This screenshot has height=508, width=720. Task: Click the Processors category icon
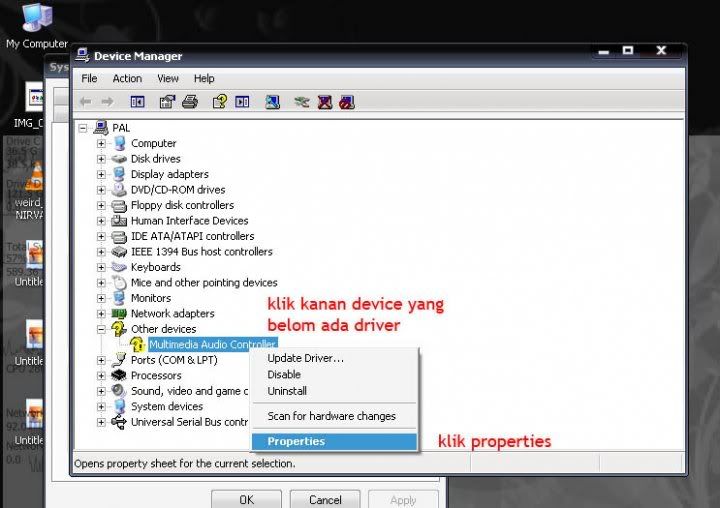click(119, 375)
